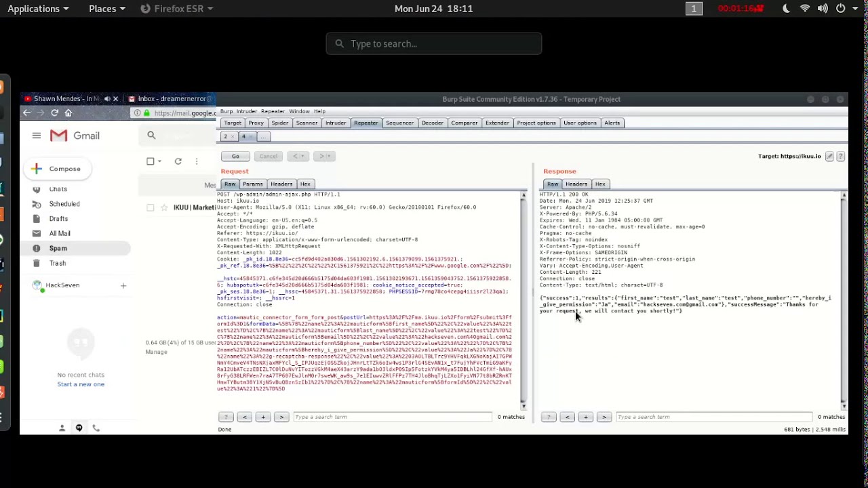Click request search next match button
The height and width of the screenshot is (488, 868).
pos(281,418)
